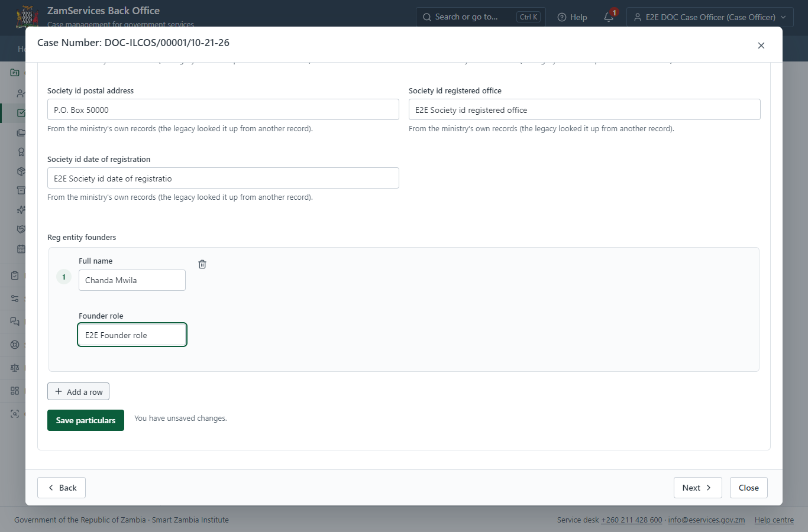The image size is (808, 532).
Task: Open the package cube sidebar icon
Action: click(x=21, y=171)
